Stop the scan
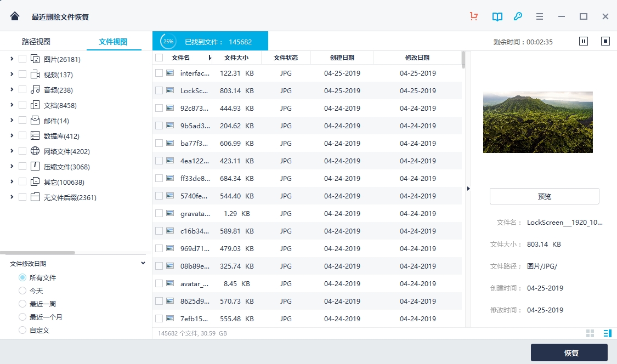 tap(605, 41)
